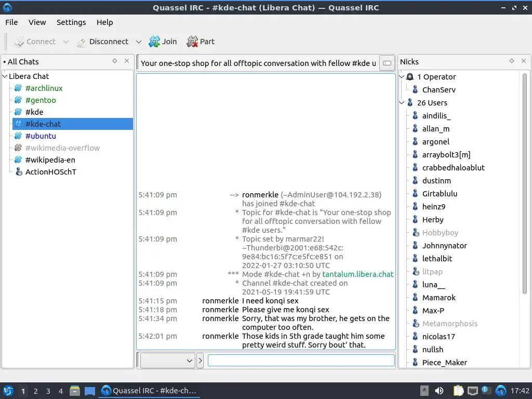Select the #archlinux channel
Image resolution: width=532 pixels, height=399 pixels.
point(44,88)
